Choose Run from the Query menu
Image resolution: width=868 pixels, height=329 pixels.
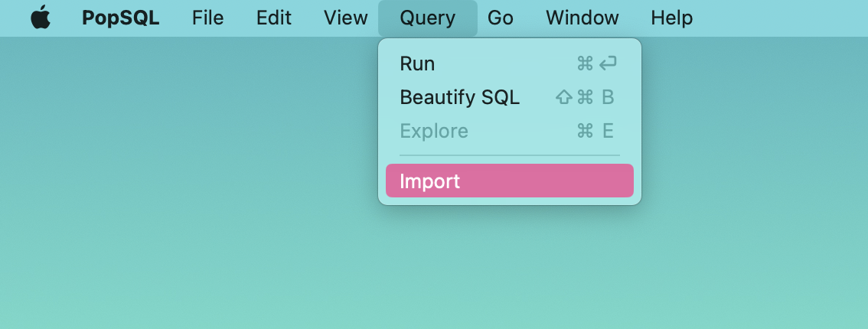point(509,64)
